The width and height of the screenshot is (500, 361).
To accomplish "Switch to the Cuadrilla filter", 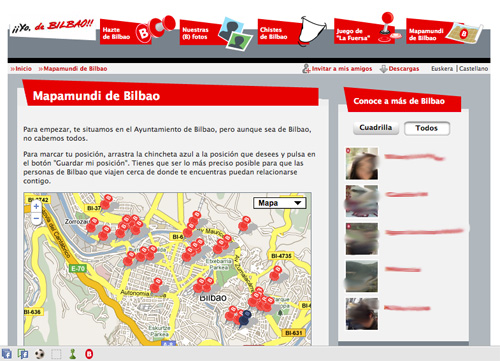I will (x=376, y=128).
